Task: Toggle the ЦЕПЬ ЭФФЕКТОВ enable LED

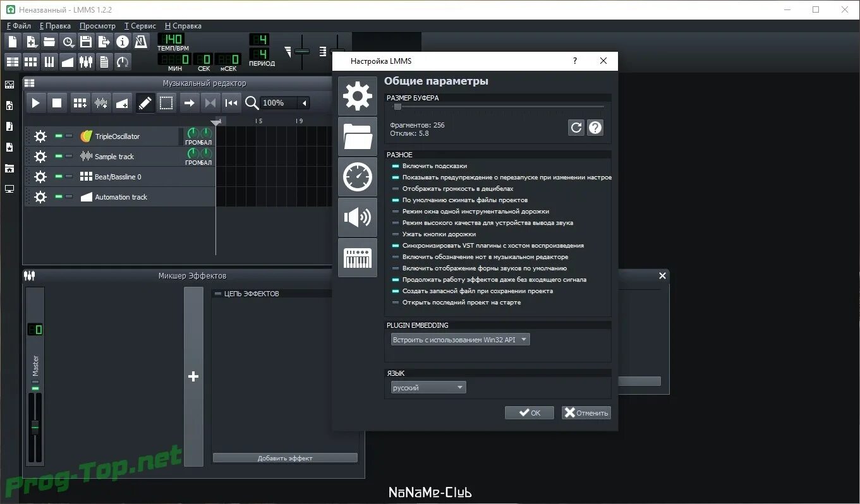Action: (x=218, y=294)
